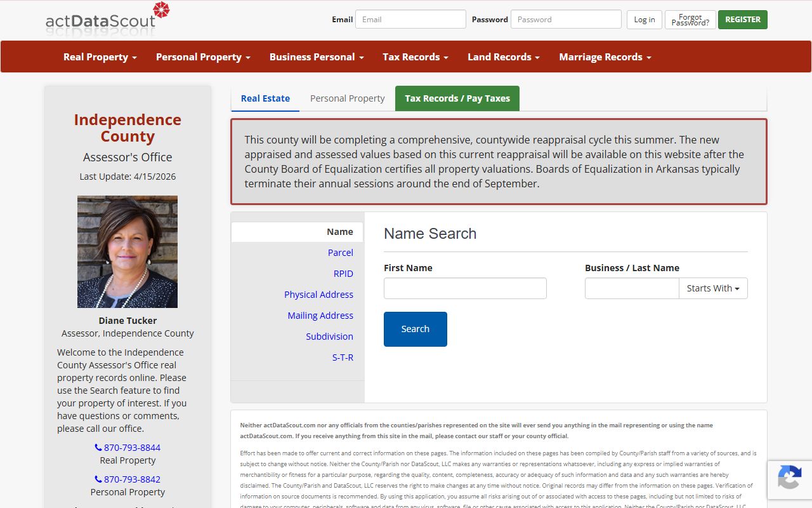This screenshot has width=812, height=508.
Task: Open the Personal Property menu in navbar
Action: 203,57
